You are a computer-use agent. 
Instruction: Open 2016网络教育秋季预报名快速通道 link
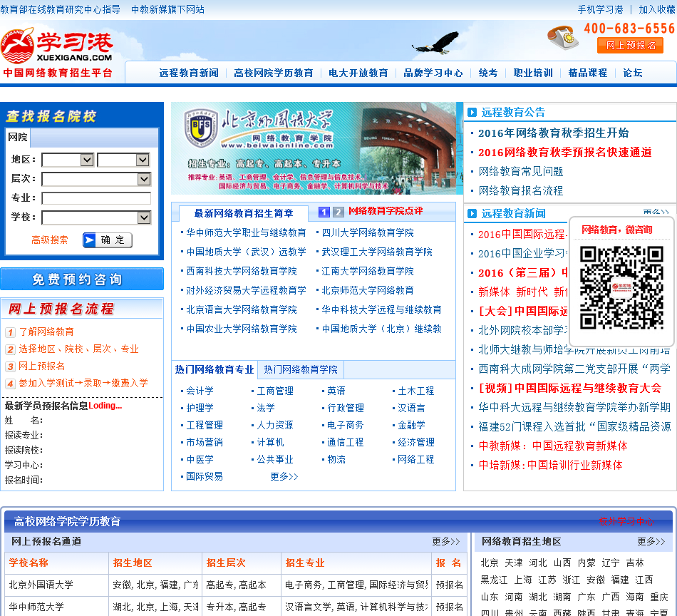click(564, 153)
